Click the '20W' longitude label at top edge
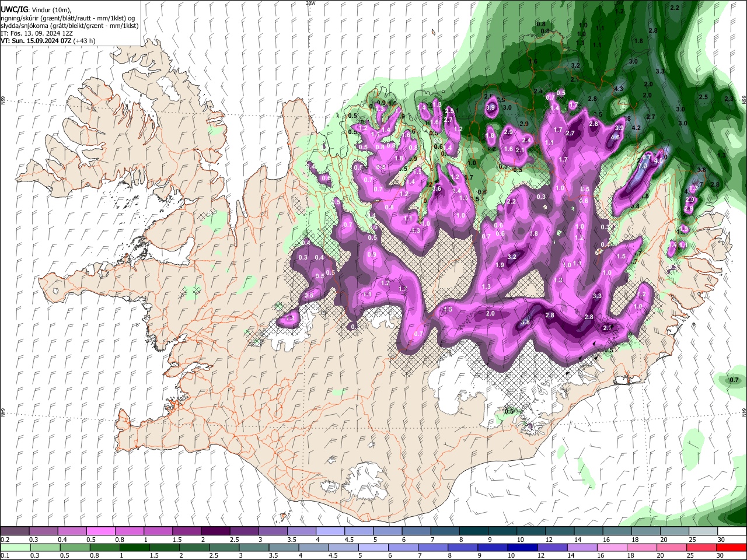This screenshot has width=747, height=560. [x=310, y=3]
